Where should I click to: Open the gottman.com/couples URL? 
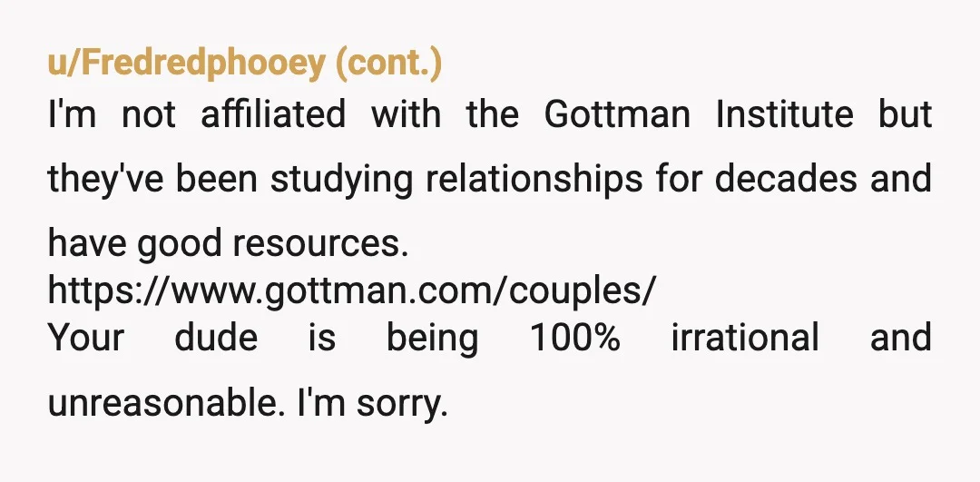[x=352, y=290]
